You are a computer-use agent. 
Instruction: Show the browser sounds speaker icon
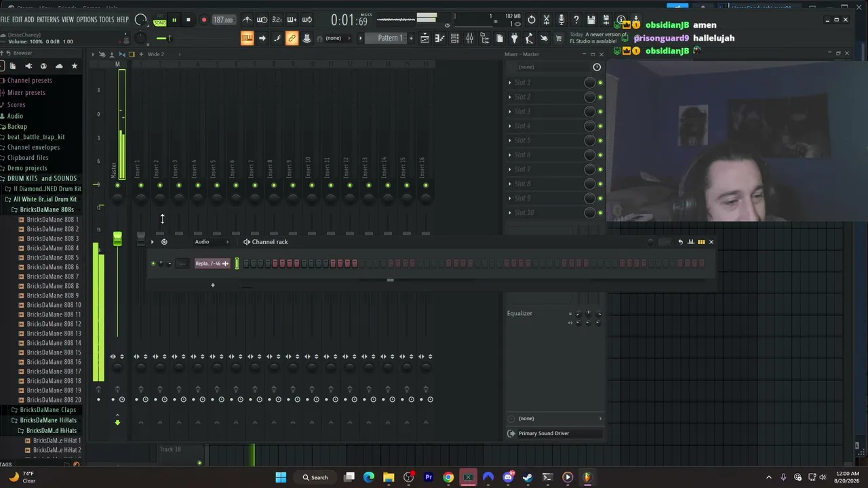pos(28,66)
